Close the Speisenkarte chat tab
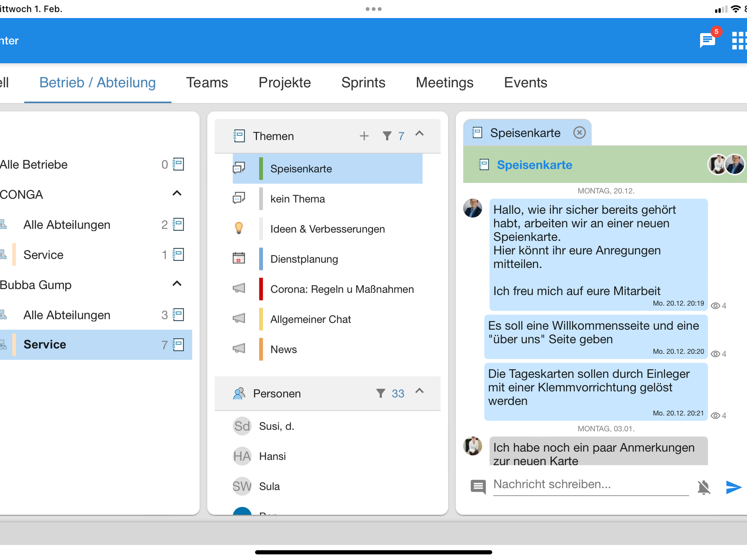This screenshot has width=747, height=560. [580, 133]
